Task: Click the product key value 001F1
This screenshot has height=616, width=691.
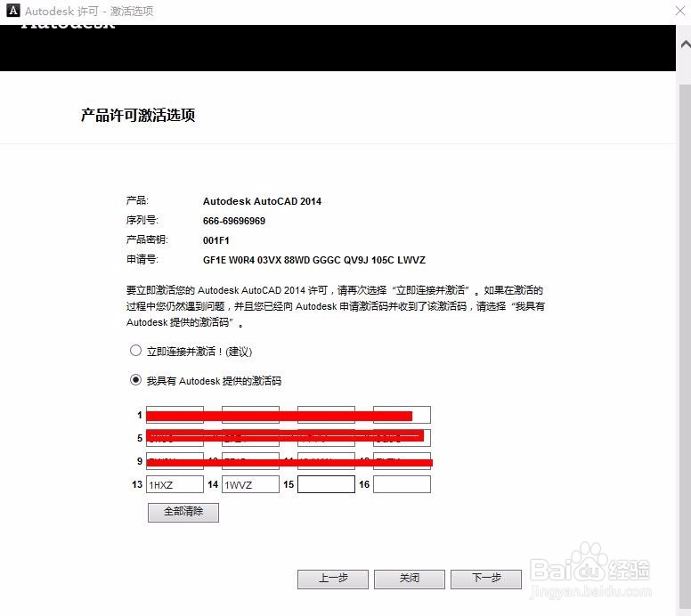Action: (215, 240)
